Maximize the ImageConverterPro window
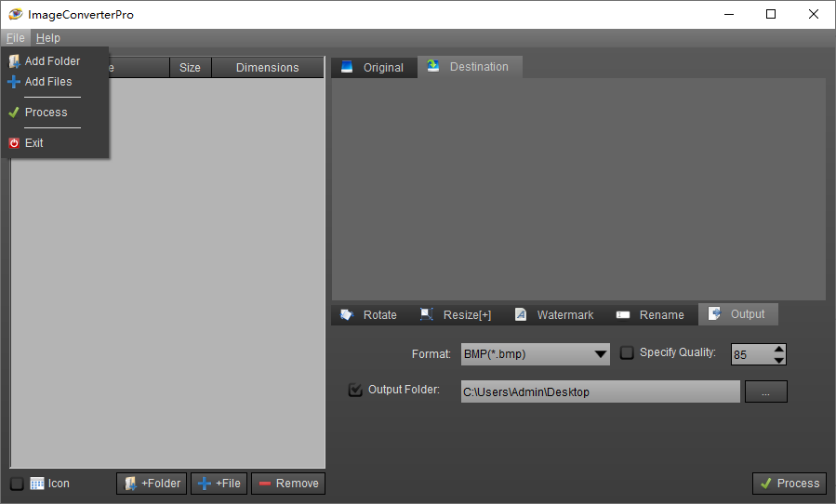 771,14
